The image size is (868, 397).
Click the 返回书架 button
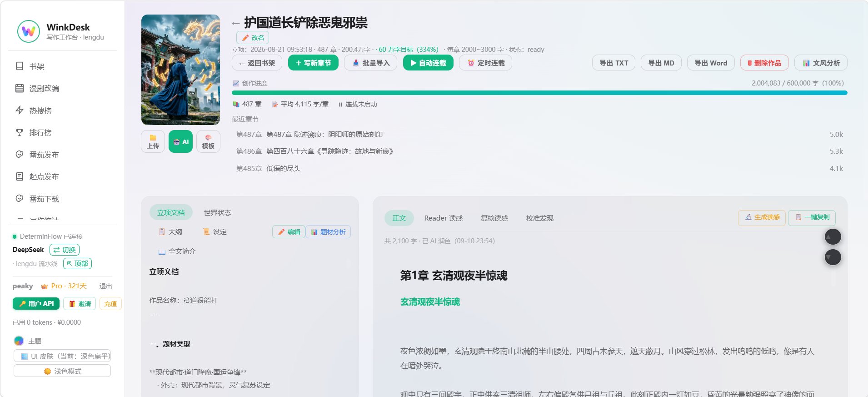click(257, 63)
